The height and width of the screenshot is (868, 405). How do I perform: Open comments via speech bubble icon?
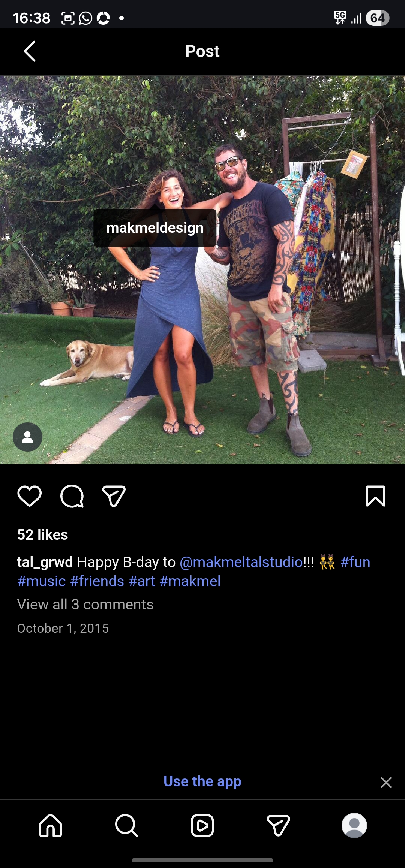[x=72, y=496]
